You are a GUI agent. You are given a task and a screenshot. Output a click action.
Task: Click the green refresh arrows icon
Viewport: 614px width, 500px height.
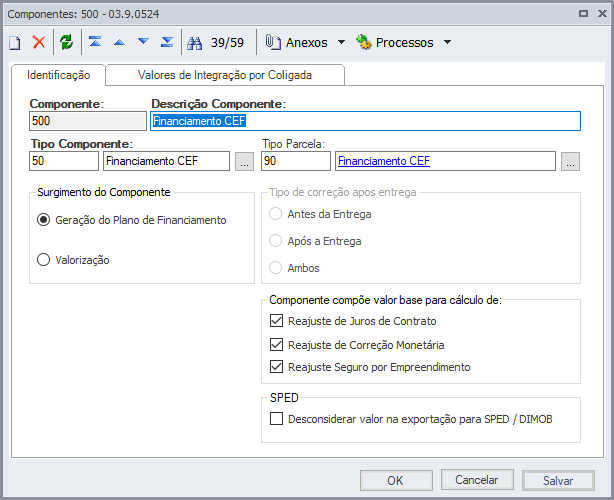point(67,42)
